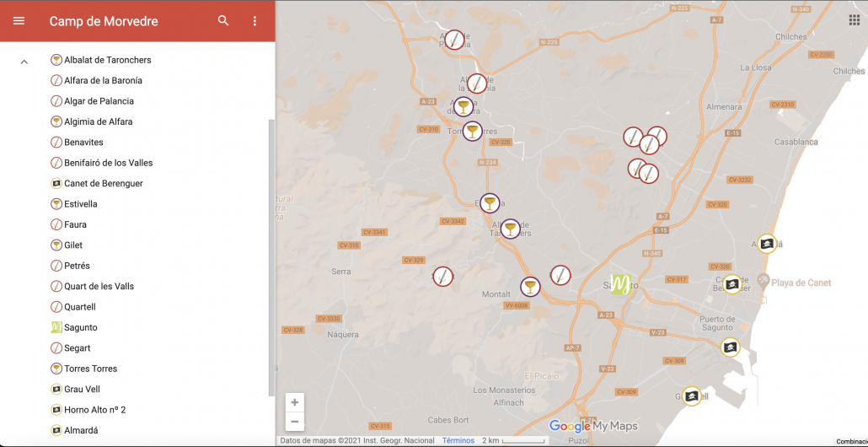Collapse the layer list with the chevron
Image resolution: width=868 pixels, height=447 pixels.
point(24,62)
